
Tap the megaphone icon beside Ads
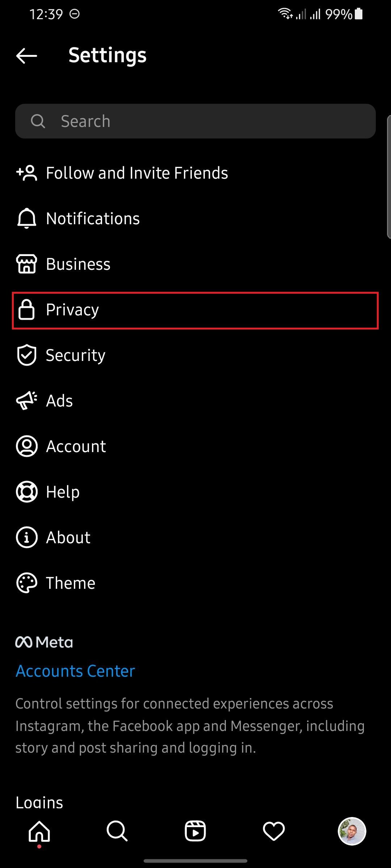pos(26,401)
